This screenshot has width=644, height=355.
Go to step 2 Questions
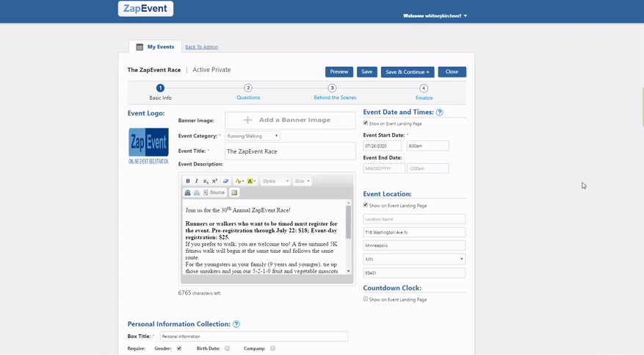(x=248, y=92)
